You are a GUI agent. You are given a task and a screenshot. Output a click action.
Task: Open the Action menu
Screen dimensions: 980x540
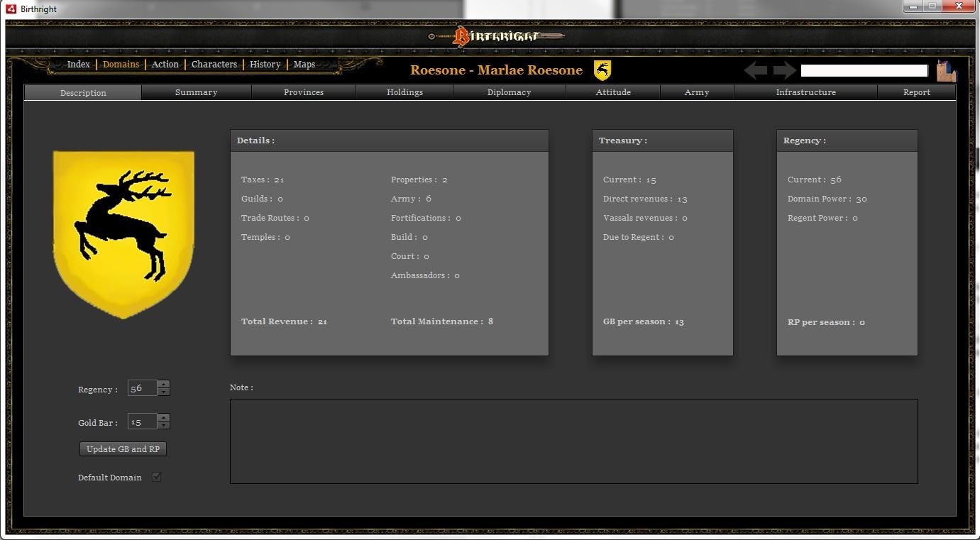[165, 65]
